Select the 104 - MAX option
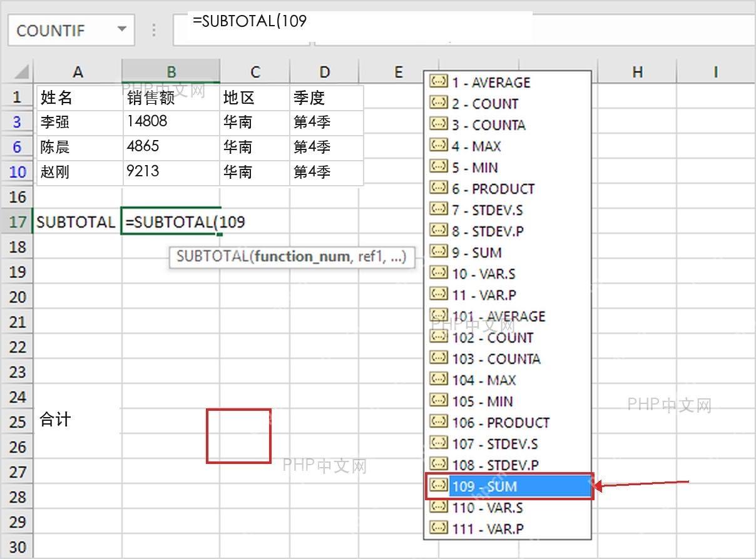The height and width of the screenshot is (559, 756). [508, 380]
